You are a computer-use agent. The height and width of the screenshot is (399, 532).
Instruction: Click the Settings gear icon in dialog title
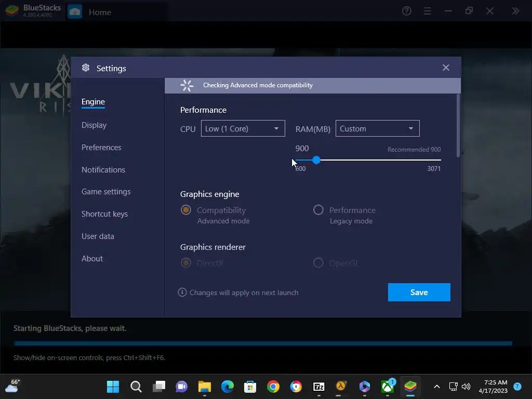(x=86, y=68)
